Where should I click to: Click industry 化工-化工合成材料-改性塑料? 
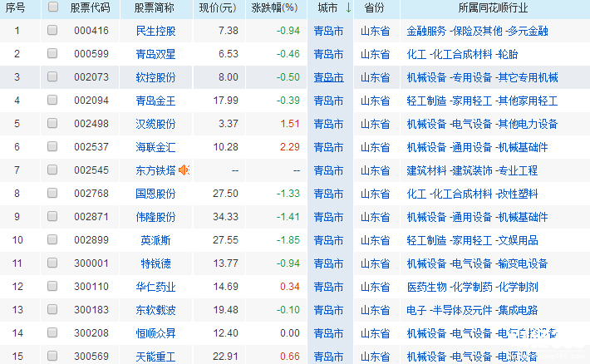[x=472, y=194]
